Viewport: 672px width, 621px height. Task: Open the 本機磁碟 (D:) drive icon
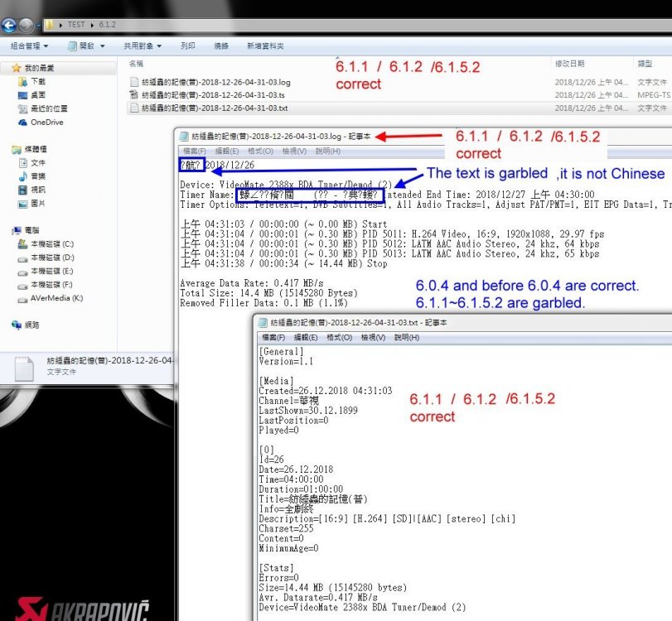pos(23,258)
